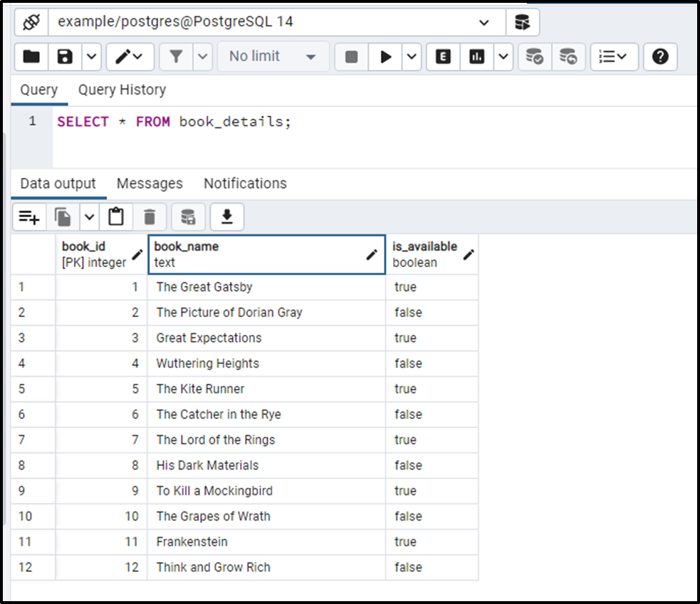700x604 pixels.
Task: Open the row limit dropdown showing No limit
Action: tap(273, 57)
